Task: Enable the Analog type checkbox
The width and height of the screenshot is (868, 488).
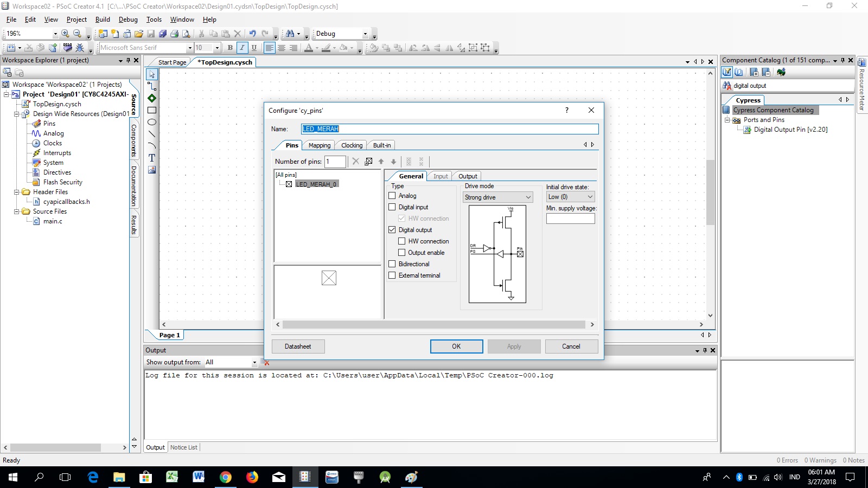Action: pos(392,196)
